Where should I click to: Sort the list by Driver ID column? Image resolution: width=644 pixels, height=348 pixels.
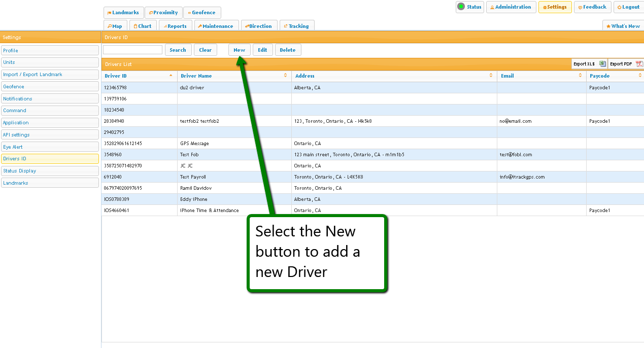click(x=171, y=76)
